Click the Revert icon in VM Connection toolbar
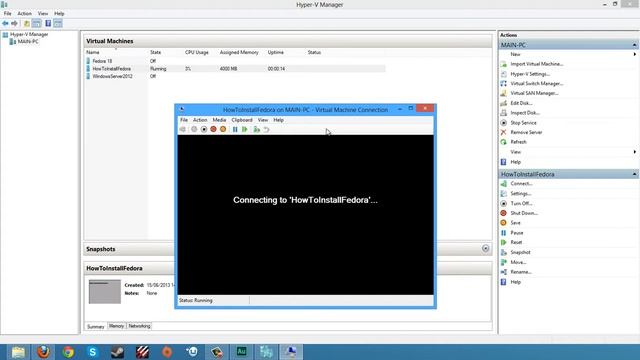Image resolution: width=640 pixels, height=360 pixels. click(x=266, y=129)
